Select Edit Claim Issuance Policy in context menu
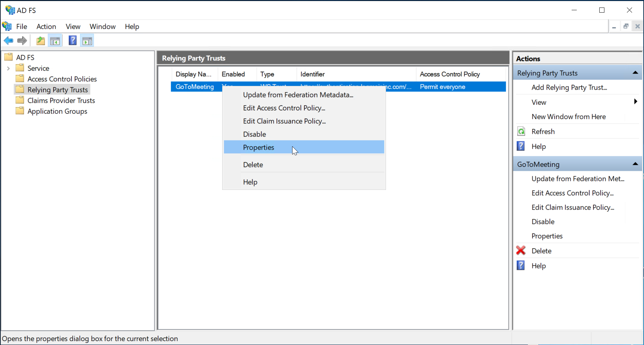 pyautogui.click(x=284, y=121)
